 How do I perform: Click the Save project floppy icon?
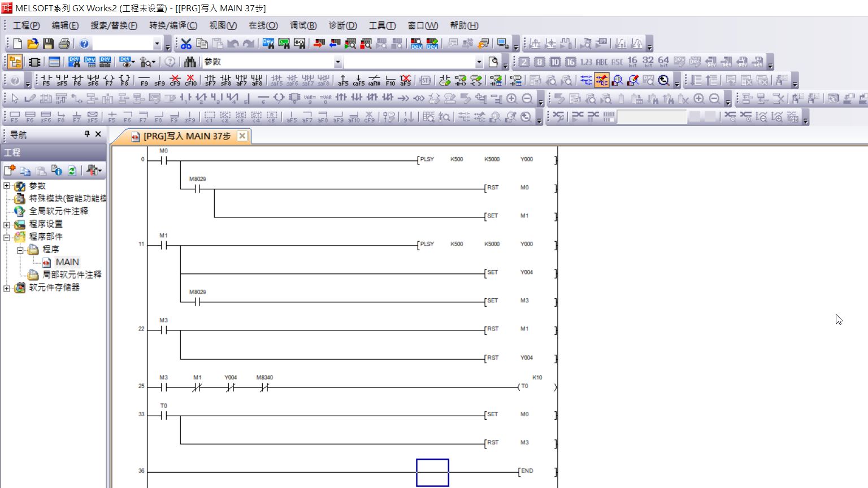click(49, 43)
